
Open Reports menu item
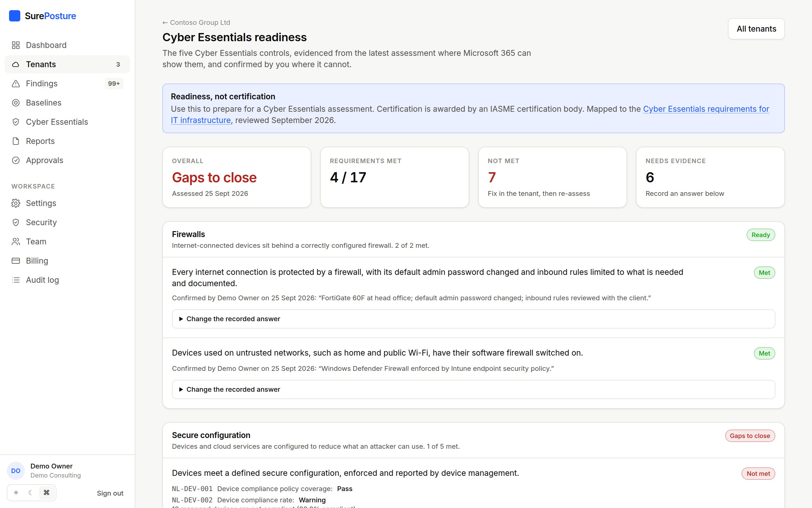pyautogui.click(x=67, y=141)
